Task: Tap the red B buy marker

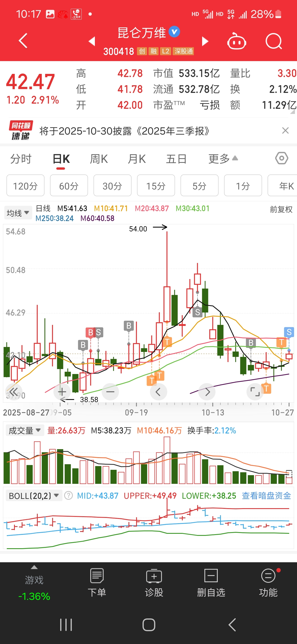Action: pyautogui.click(x=90, y=333)
